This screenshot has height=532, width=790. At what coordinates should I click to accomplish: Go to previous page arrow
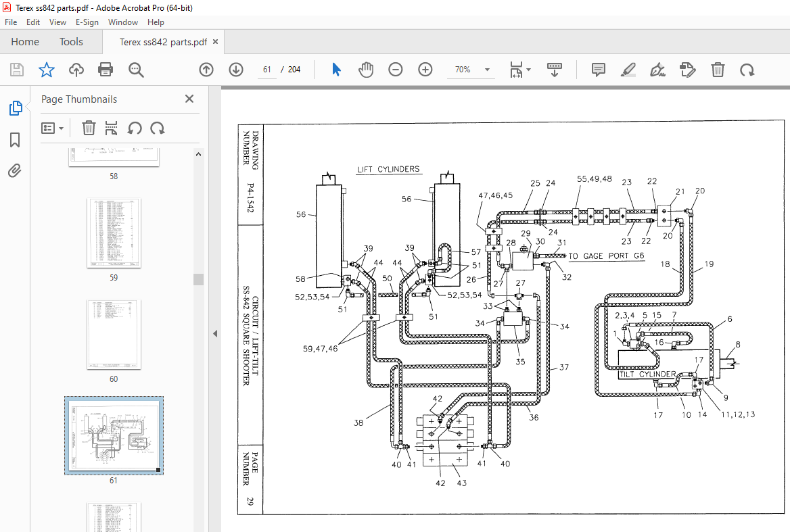tap(206, 70)
